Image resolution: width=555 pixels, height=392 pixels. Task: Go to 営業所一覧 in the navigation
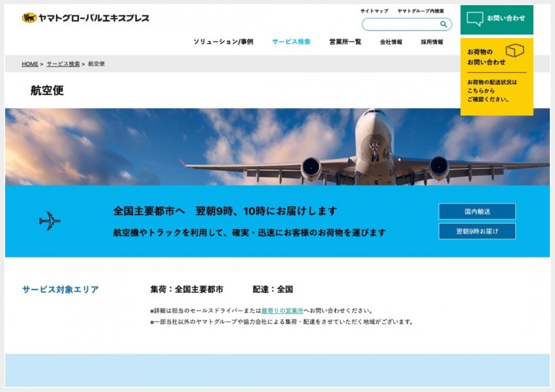[x=345, y=42]
